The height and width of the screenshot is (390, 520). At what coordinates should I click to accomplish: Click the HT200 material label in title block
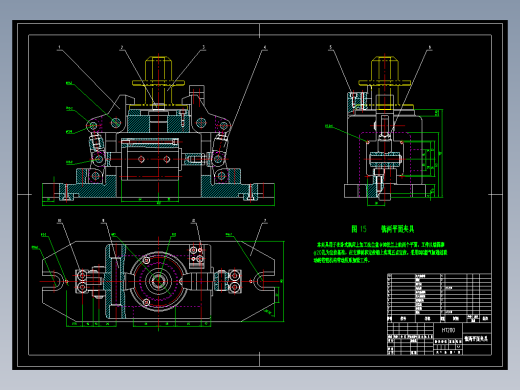click(x=448, y=330)
